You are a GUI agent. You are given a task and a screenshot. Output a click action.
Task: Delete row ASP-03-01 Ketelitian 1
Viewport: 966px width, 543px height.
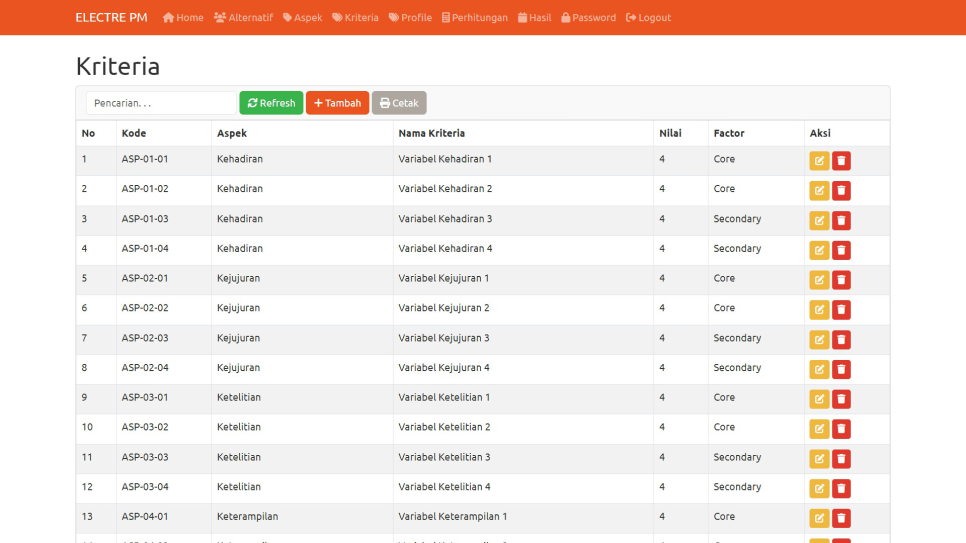coord(841,399)
